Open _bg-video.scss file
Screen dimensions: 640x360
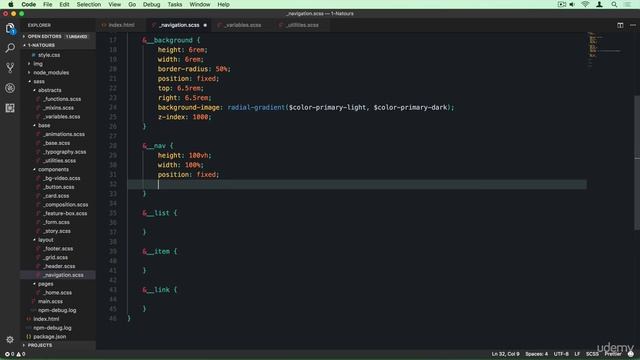click(x=62, y=178)
